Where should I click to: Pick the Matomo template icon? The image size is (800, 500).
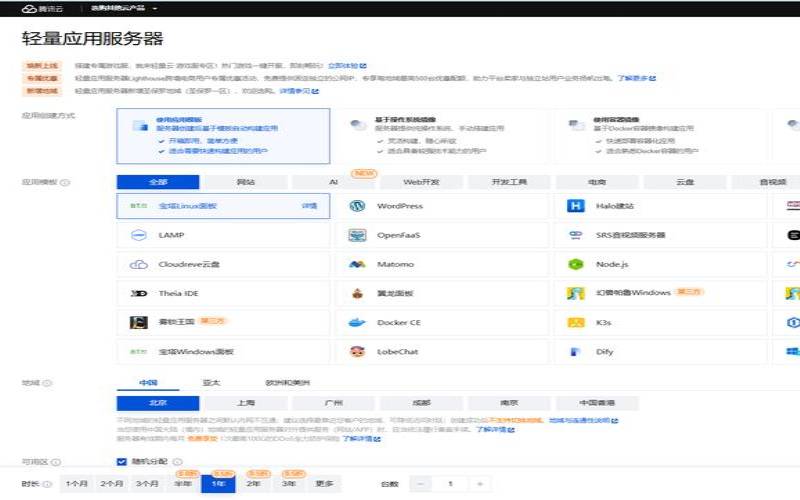(356, 265)
